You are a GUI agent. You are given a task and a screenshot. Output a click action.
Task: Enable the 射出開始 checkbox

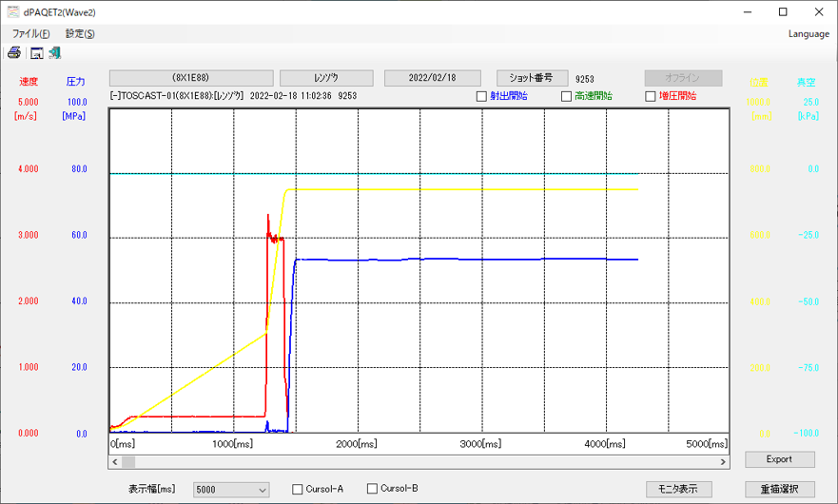click(482, 96)
